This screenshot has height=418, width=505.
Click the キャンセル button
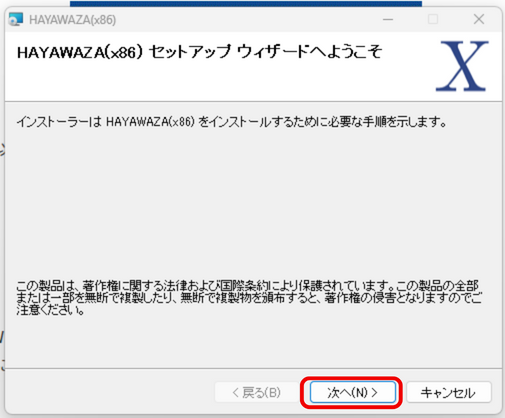[x=449, y=392]
